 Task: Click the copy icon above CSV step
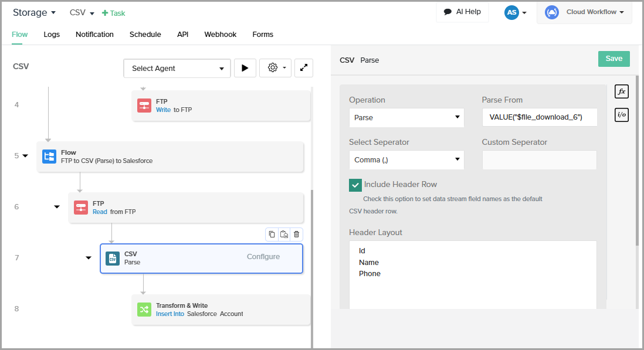[272, 235]
